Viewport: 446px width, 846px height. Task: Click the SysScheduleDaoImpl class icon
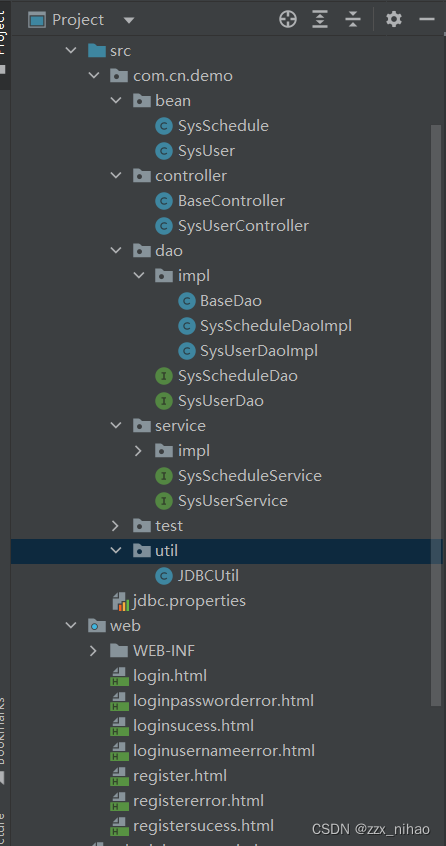(x=187, y=326)
